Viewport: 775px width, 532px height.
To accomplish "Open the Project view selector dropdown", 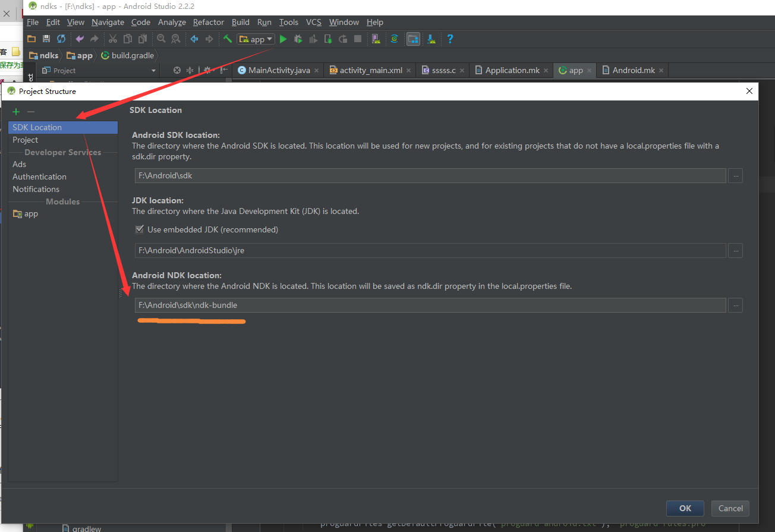I will [x=99, y=70].
